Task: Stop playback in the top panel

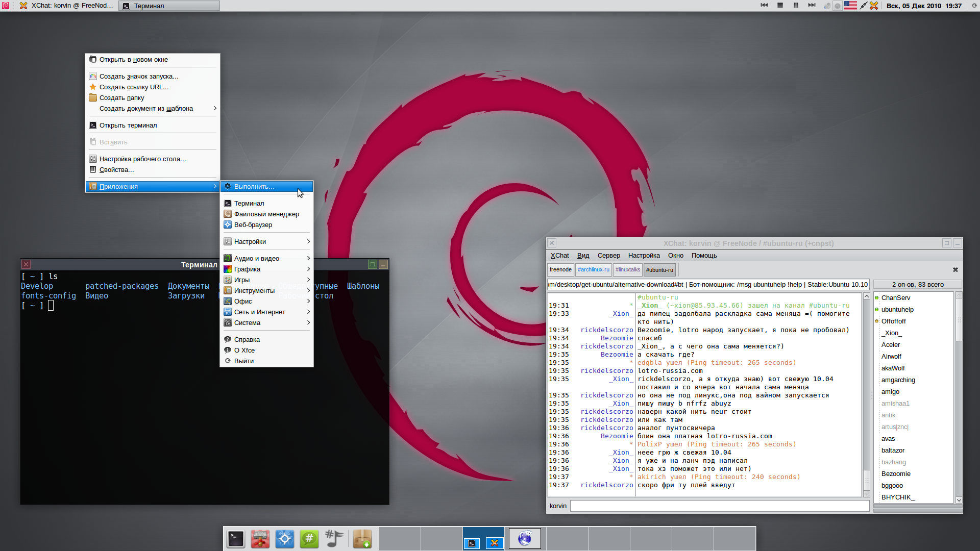Action: click(x=780, y=6)
